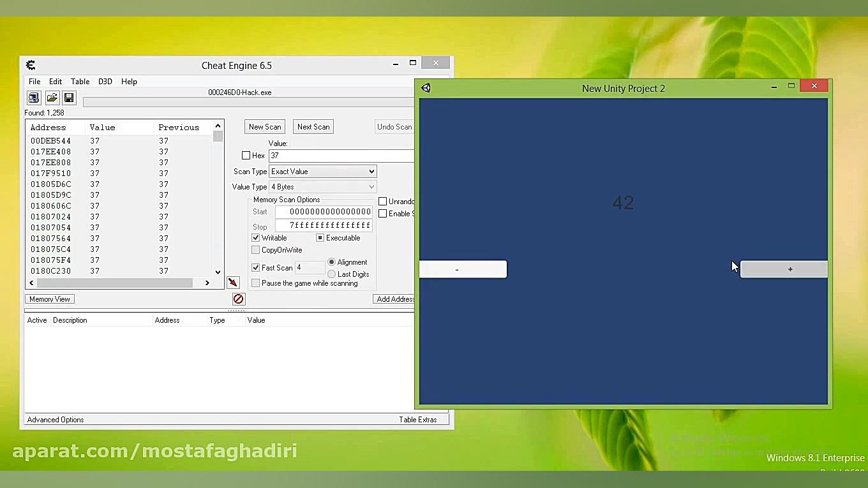Toggle the Writable checkbox

(256, 238)
